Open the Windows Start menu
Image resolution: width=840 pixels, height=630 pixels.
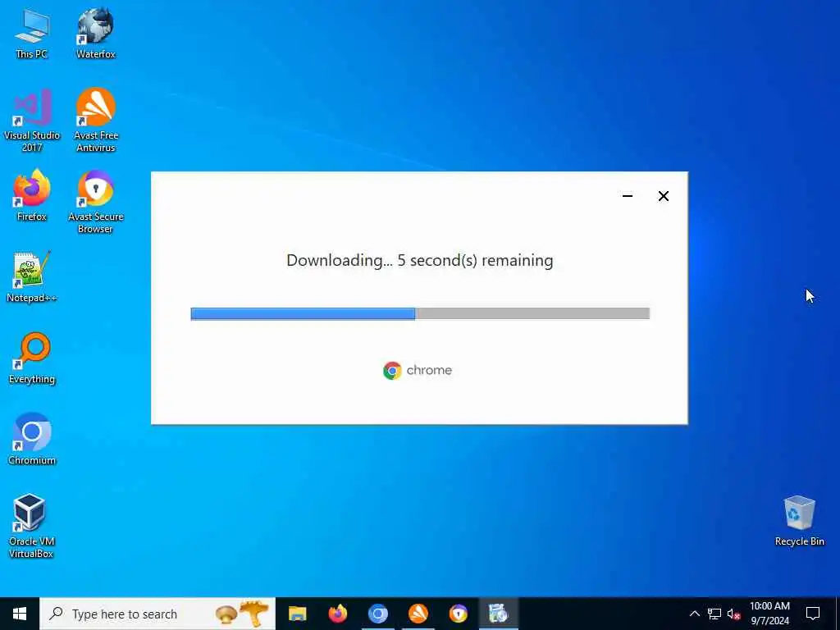(20, 614)
